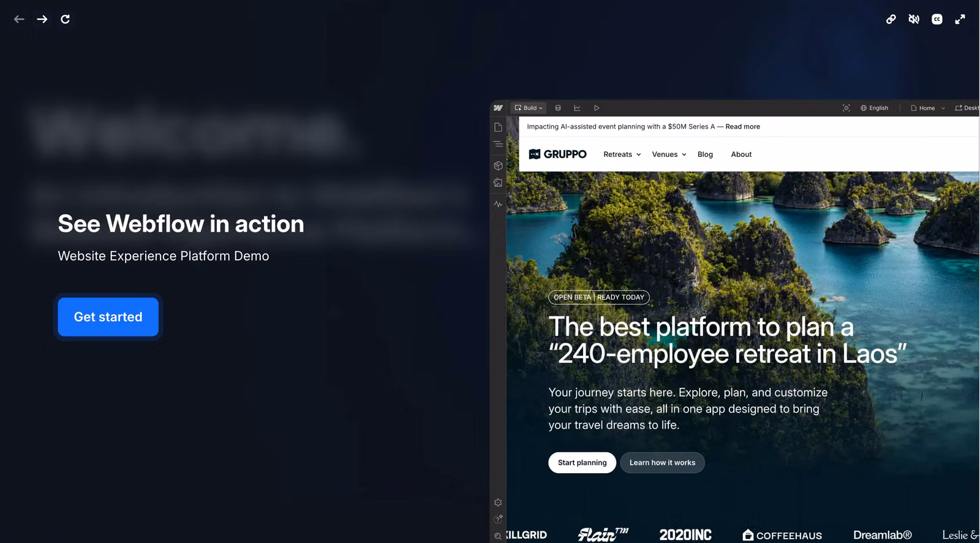Open the Assets image icon
This screenshot has height=543, width=980.
tap(498, 183)
